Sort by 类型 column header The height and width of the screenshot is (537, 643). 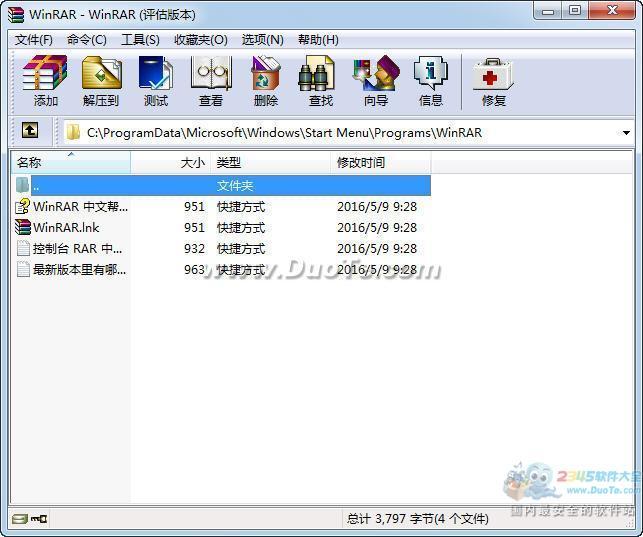[271, 162]
